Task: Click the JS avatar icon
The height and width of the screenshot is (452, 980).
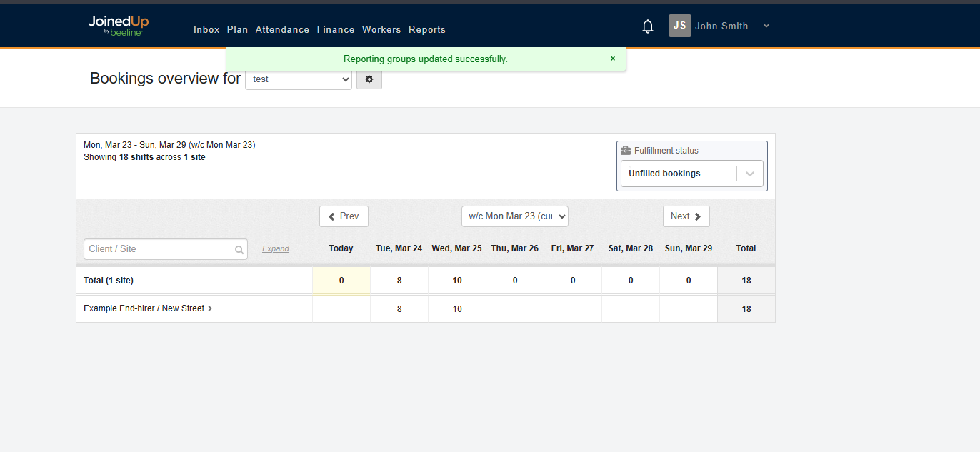Action: (x=679, y=26)
